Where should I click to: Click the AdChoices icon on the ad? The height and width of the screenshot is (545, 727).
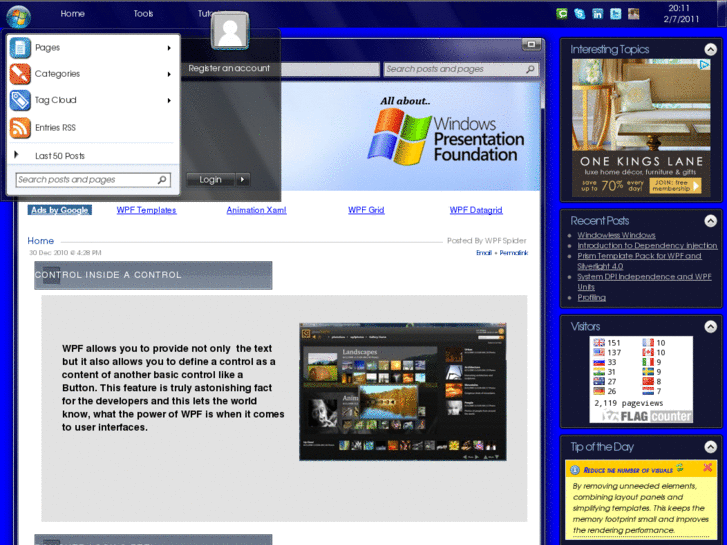pos(705,64)
